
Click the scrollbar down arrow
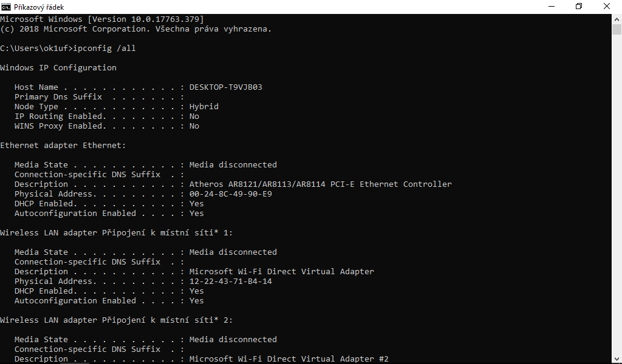click(617, 359)
